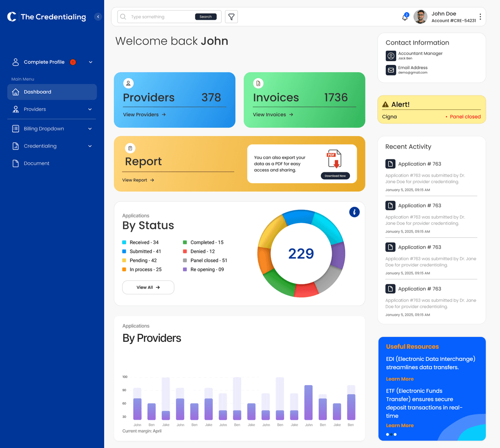Expand the Billing Dropdown menu

(x=90, y=129)
